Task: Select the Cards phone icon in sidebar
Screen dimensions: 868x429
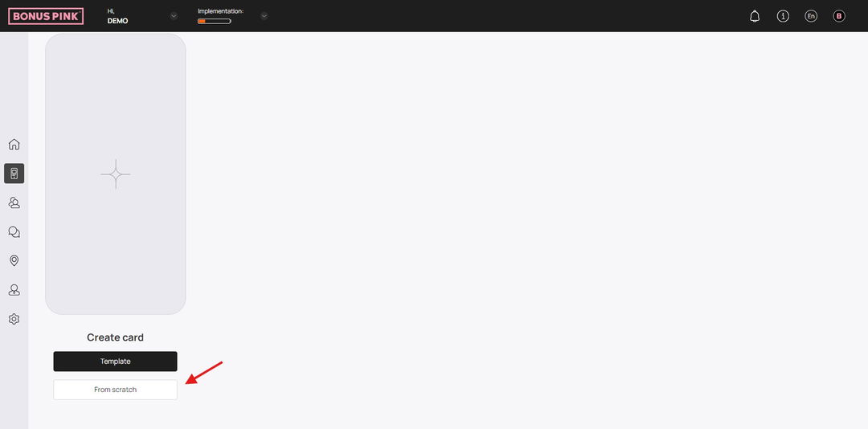Action: [14, 174]
